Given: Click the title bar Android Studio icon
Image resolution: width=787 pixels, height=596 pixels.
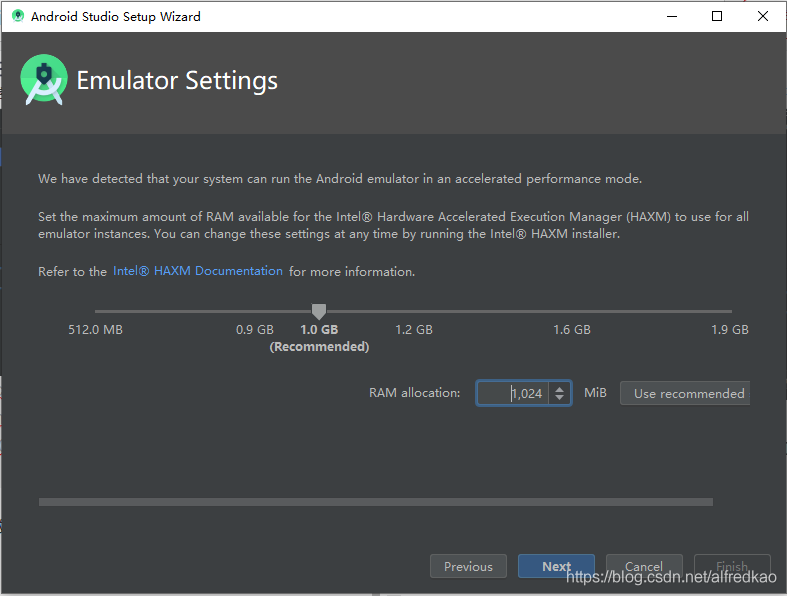Looking at the screenshot, I should (x=18, y=16).
